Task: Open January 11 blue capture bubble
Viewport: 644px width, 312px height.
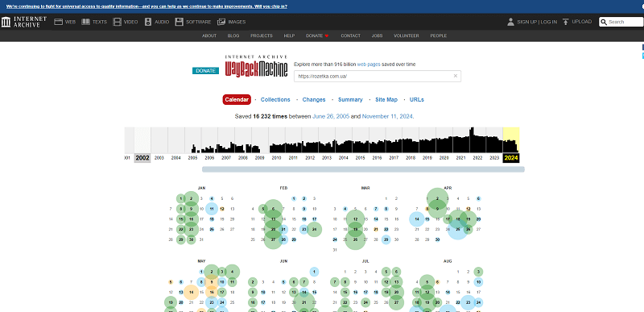Action: pos(212,209)
